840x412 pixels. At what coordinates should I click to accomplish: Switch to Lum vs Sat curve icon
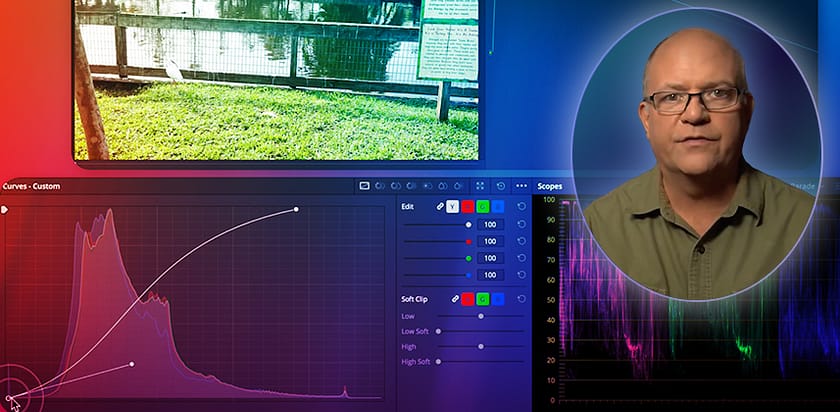click(x=427, y=186)
